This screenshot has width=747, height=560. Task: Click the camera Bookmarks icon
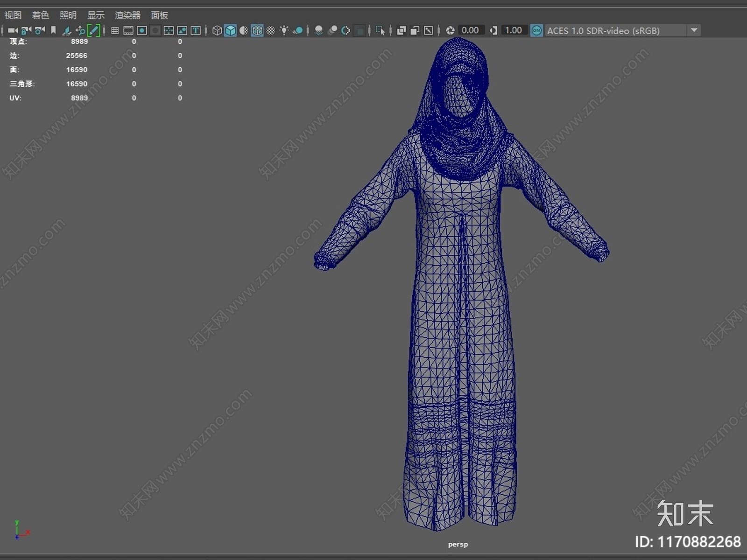[x=54, y=30]
